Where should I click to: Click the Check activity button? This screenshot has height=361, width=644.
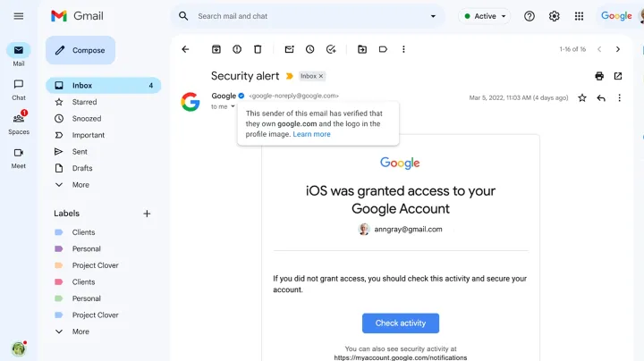401,323
